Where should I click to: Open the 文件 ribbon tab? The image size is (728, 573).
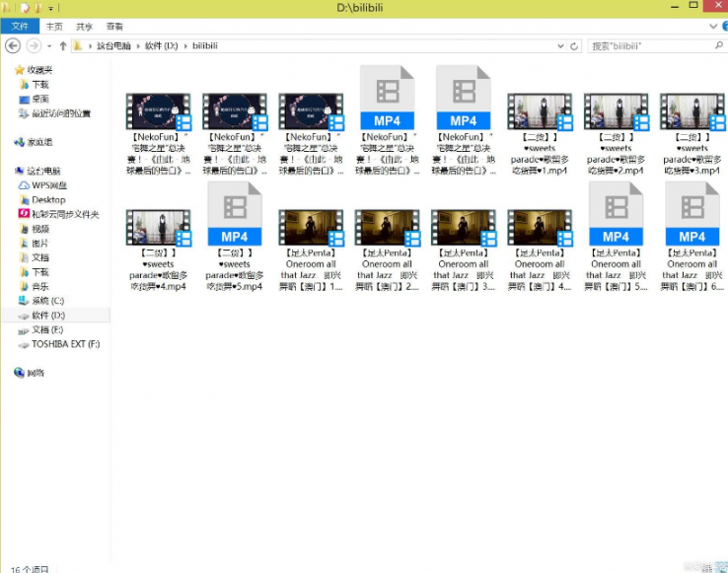click(x=20, y=26)
